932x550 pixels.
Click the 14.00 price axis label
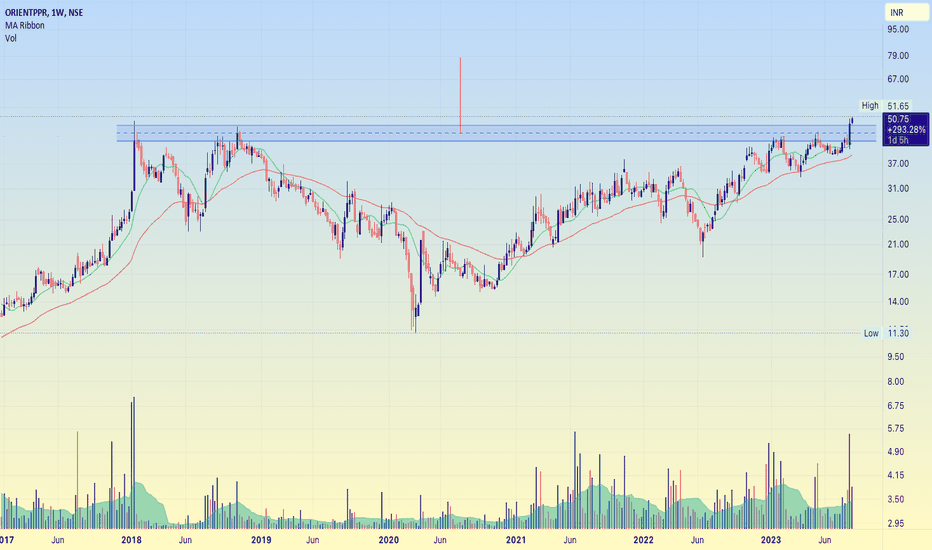click(x=898, y=302)
